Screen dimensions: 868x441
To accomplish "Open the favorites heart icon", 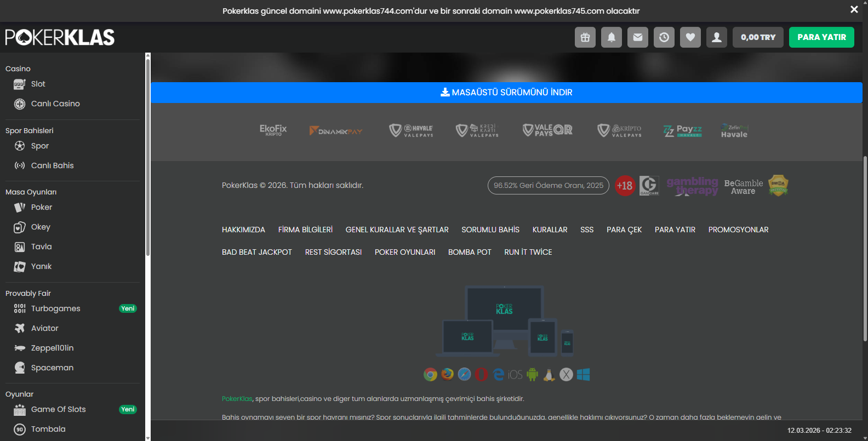I will [x=690, y=37].
